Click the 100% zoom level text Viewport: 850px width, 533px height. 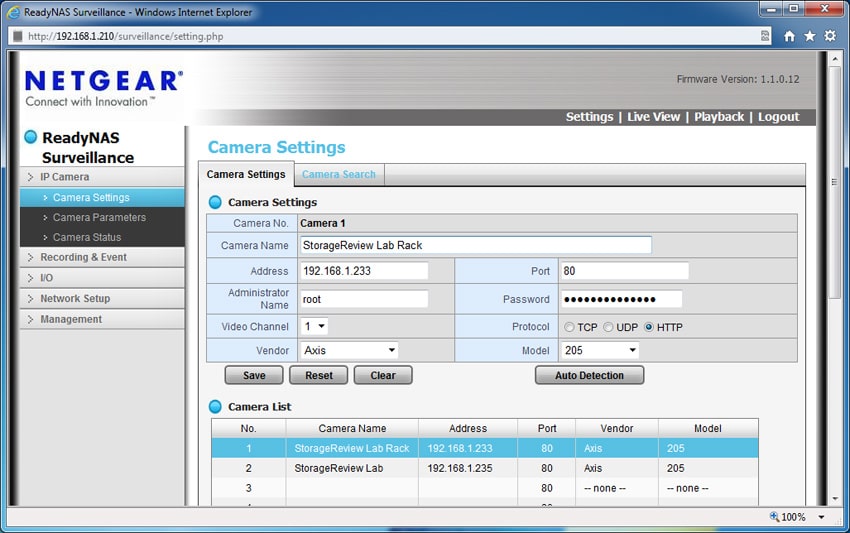[x=793, y=517]
